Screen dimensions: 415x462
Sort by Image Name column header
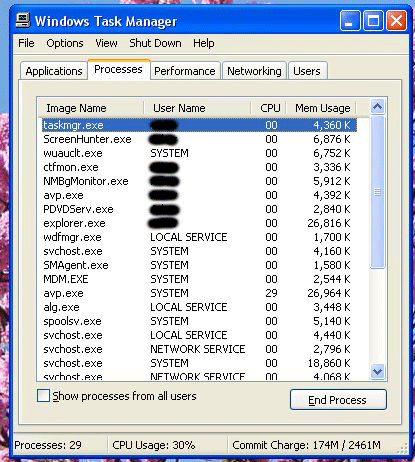90,108
